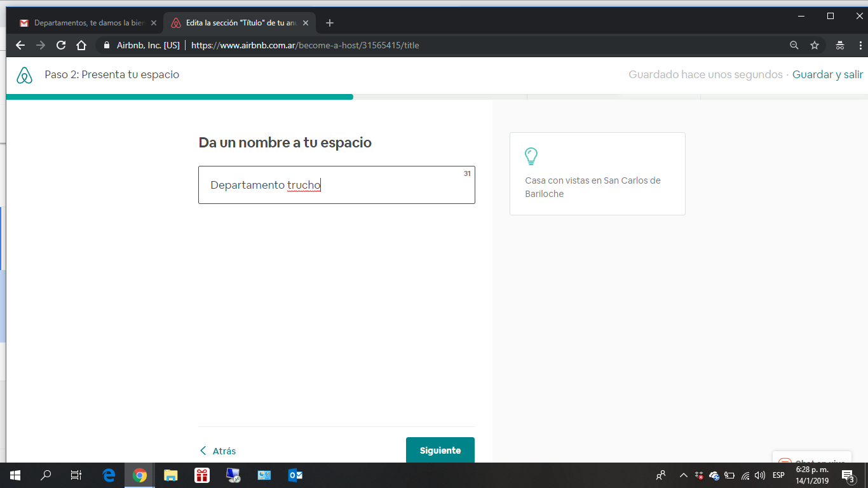
Task: Go to the browser home page icon
Action: pos(81,45)
